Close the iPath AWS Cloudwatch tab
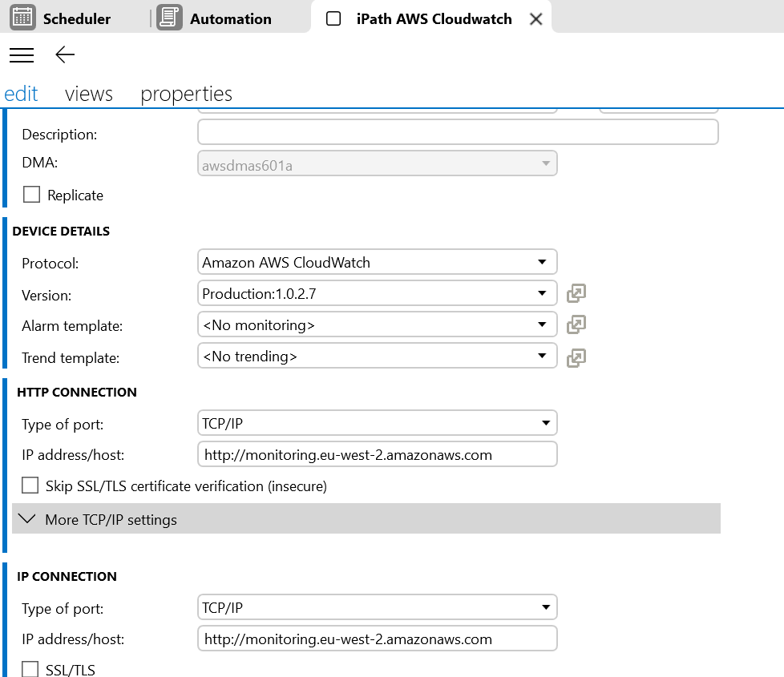The image size is (784, 677). coord(536,19)
